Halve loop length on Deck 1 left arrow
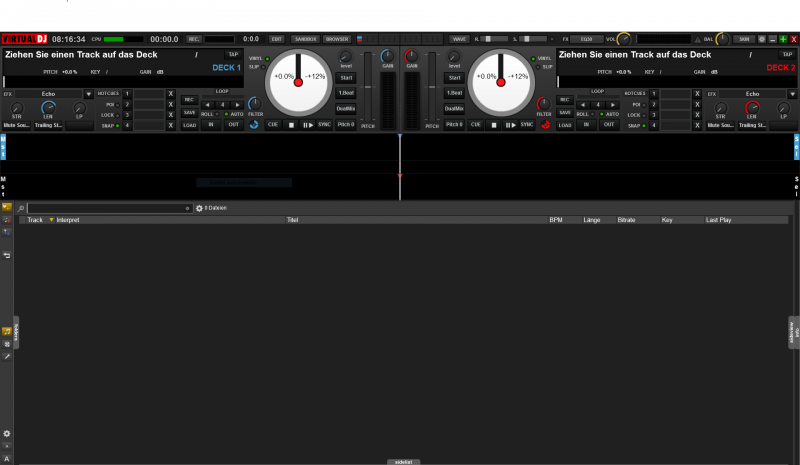The height and width of the screenshot is (465, 800). point(207,105)
